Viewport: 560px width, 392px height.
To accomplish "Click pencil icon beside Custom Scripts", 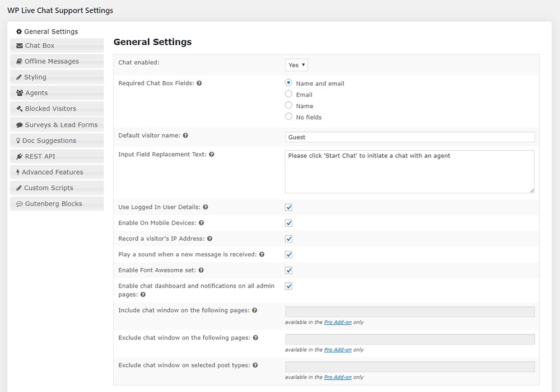I will (x=19, y=188).
